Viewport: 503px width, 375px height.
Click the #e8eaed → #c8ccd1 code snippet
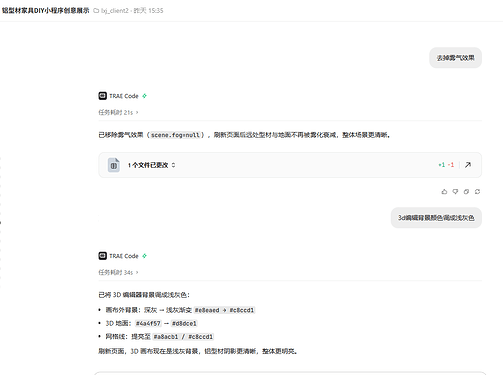tap(224, 310)
